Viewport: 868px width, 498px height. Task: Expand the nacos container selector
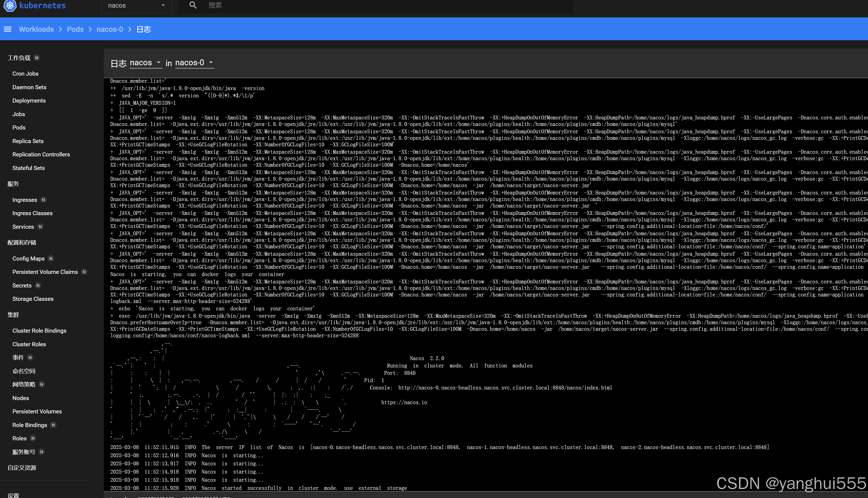tap(146, 63)
